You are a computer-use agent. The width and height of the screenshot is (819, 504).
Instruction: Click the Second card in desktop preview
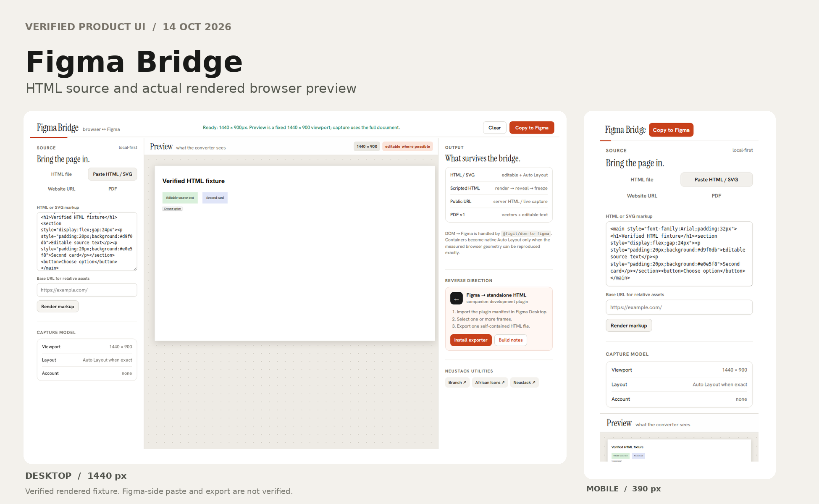pos(215,198)
